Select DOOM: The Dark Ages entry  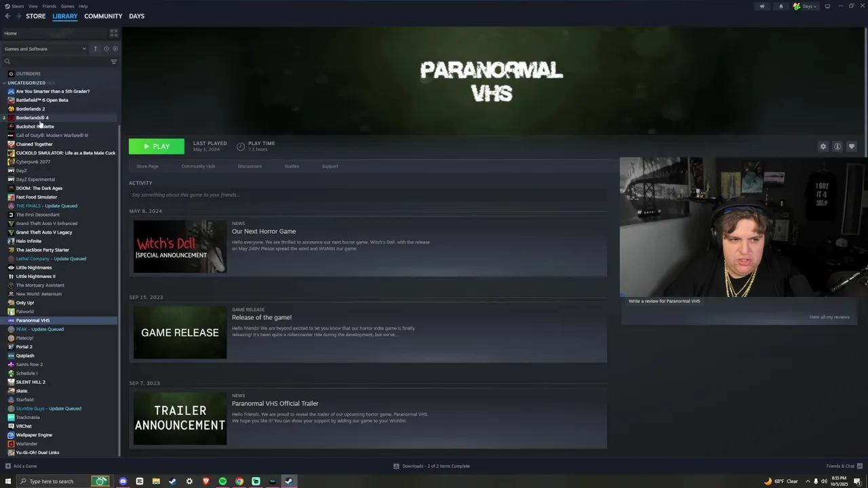pyautogui.click(x=39, y=188)
